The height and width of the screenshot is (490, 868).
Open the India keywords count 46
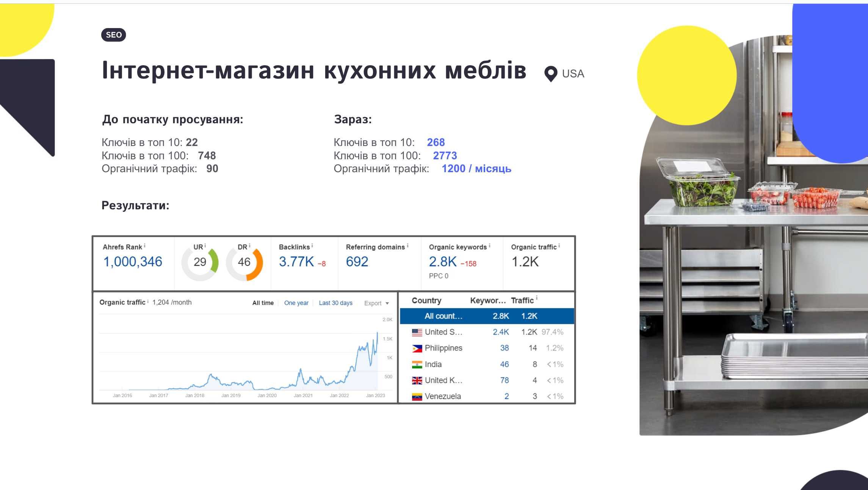(x=505, y=364)
